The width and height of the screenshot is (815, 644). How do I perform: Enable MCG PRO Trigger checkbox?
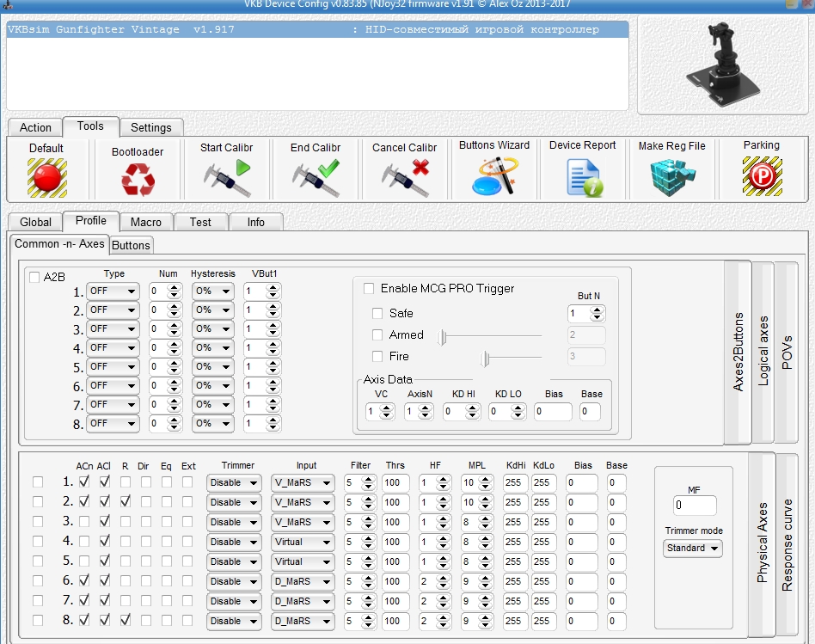pyautogui.click(x=369, y=289)
